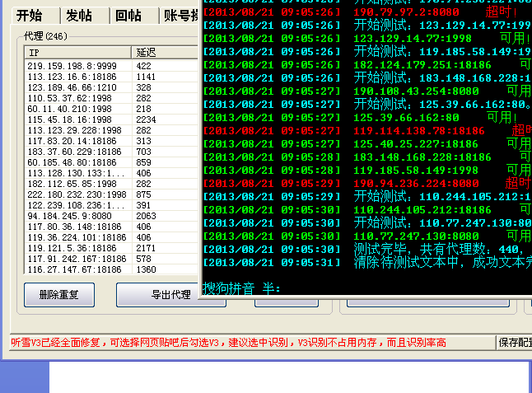Switch to the 开始 tab
Screen dimensions: 532x393
pyautogui.click(x=30, y=15)
